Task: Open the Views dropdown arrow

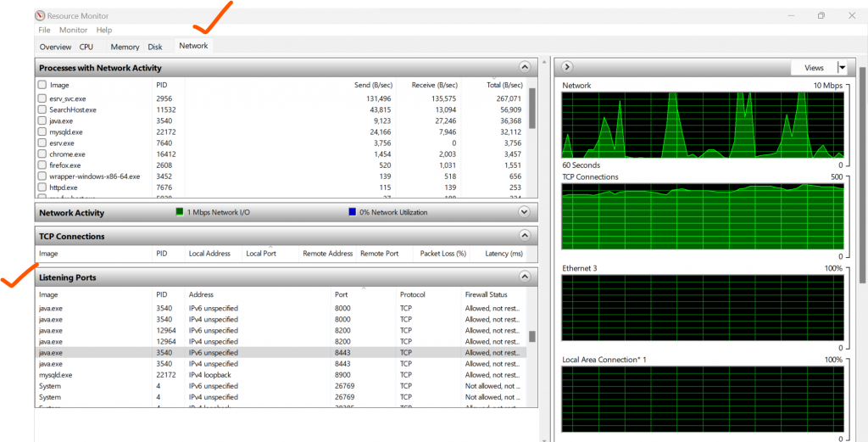Action: 841,68
